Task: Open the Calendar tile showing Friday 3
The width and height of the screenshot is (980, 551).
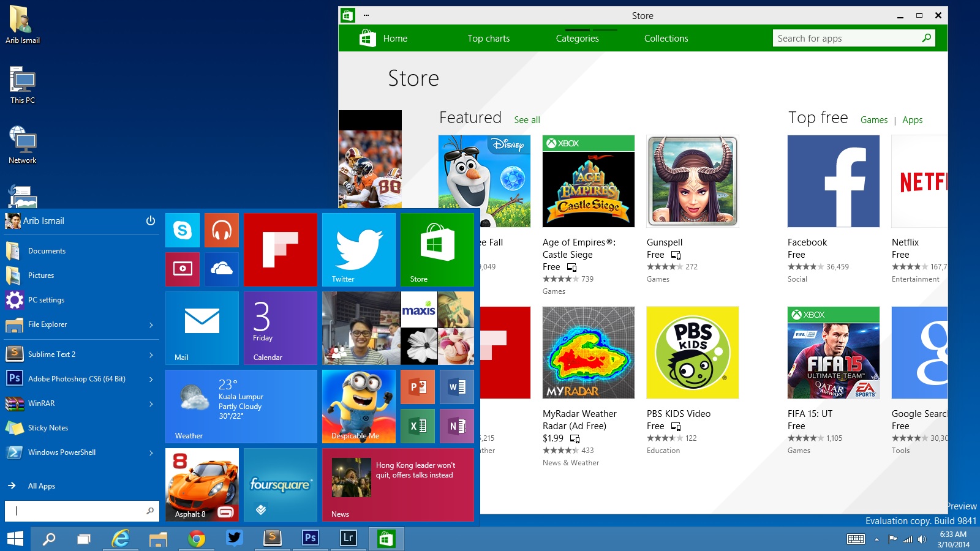Action: coord(281,328)
